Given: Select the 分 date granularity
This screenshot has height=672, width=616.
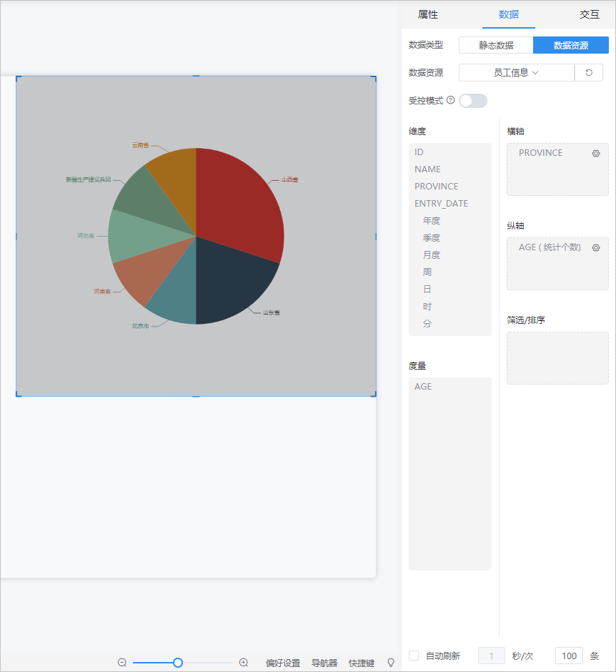Looking at the screenshot, I should pos(427,323).
